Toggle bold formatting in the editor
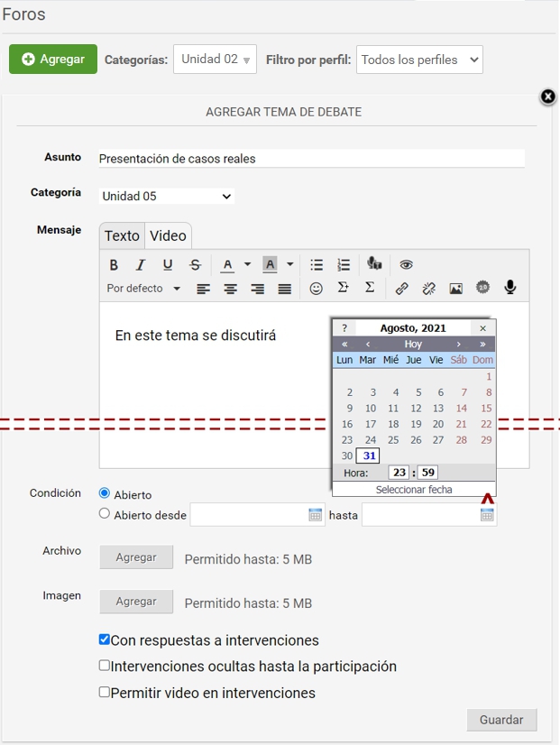560x745 pixels. coord(114,265)
